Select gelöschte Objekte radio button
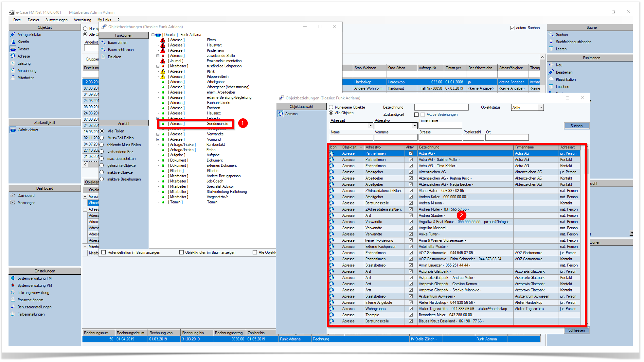Viewport: 644px width, 362px height. pos(102,165)
